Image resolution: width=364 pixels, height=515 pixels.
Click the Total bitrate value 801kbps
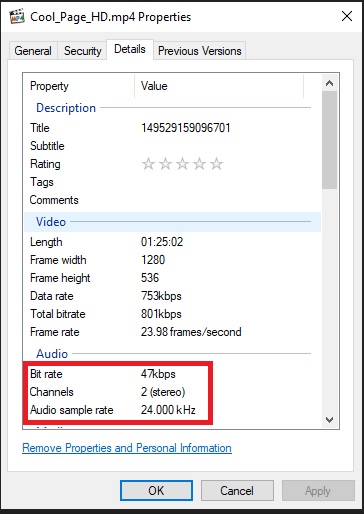(x=161, y=314)
